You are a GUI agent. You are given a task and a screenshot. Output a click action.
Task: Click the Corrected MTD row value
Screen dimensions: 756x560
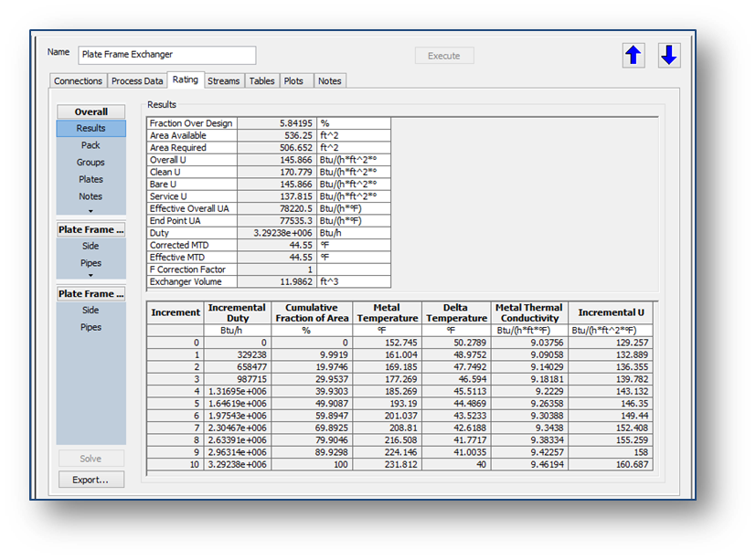(277, 245)
